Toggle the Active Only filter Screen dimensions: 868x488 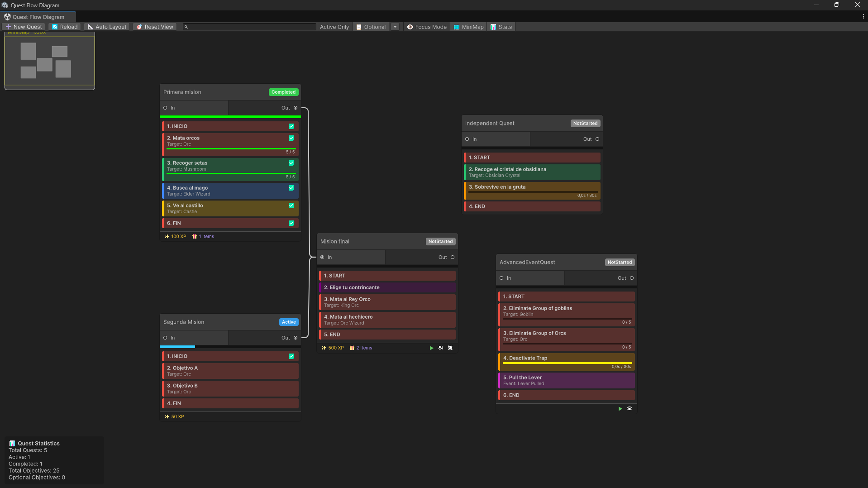coord(334,27)
